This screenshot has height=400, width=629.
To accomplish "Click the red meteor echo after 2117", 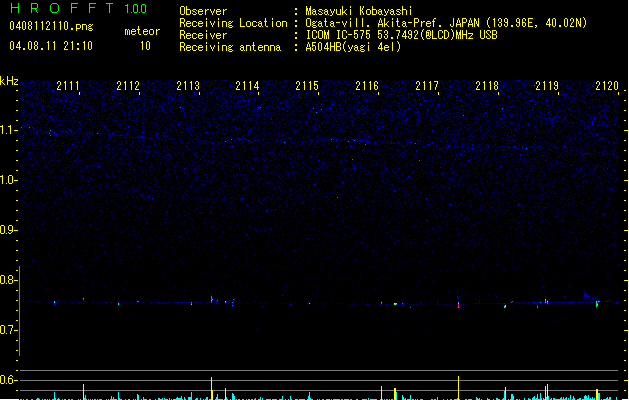I will tap(459, 305).
